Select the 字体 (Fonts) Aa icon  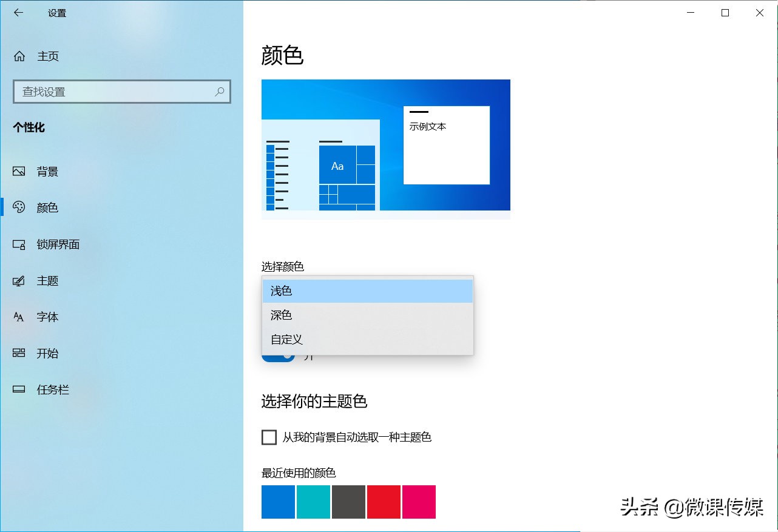pyautogui.click(x=18, y=317)
